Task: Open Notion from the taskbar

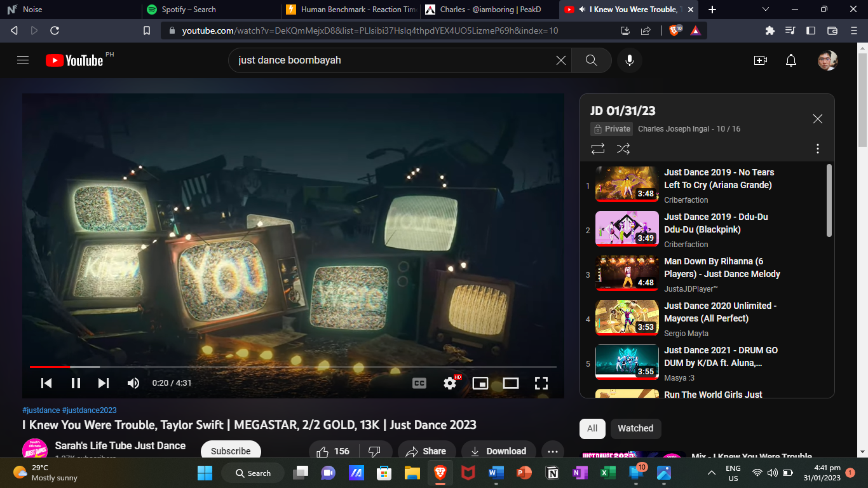Action: point(553,473)
